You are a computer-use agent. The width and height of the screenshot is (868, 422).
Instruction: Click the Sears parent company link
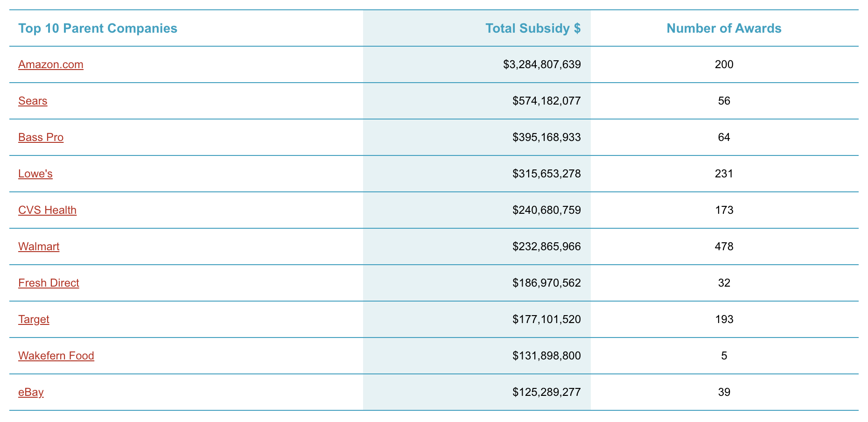point(33,101)
